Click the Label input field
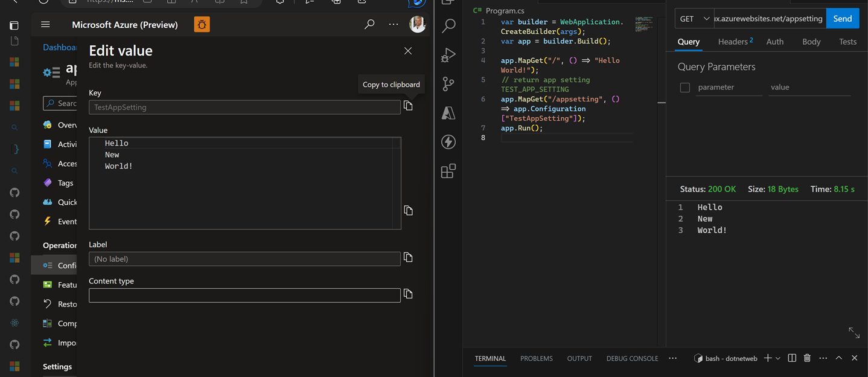This screenshot has height=377, width=868. 244,259
